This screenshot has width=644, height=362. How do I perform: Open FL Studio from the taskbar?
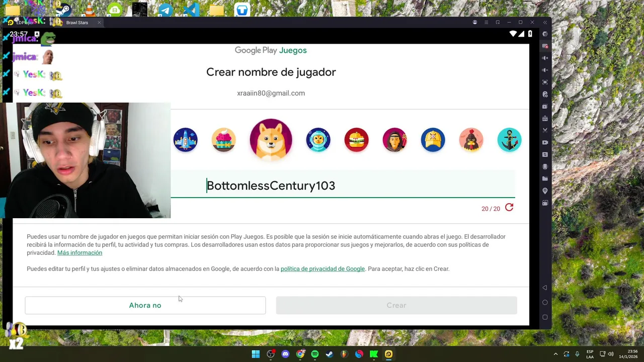tap(344, 354)
